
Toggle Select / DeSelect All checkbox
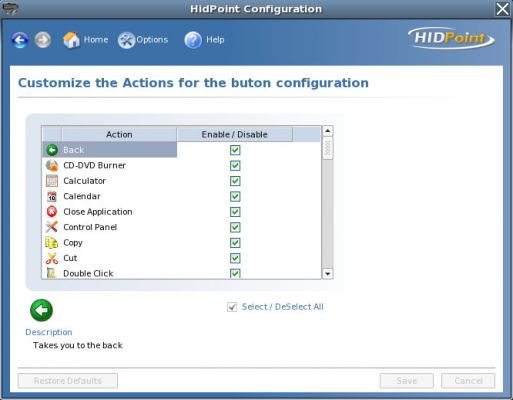(x=232, y=307)
